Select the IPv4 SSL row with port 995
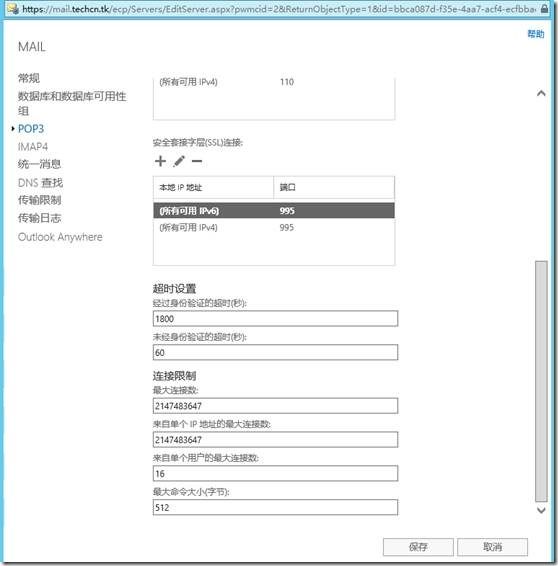Viewport: 558px width, 566px height. tap(274, 227)
